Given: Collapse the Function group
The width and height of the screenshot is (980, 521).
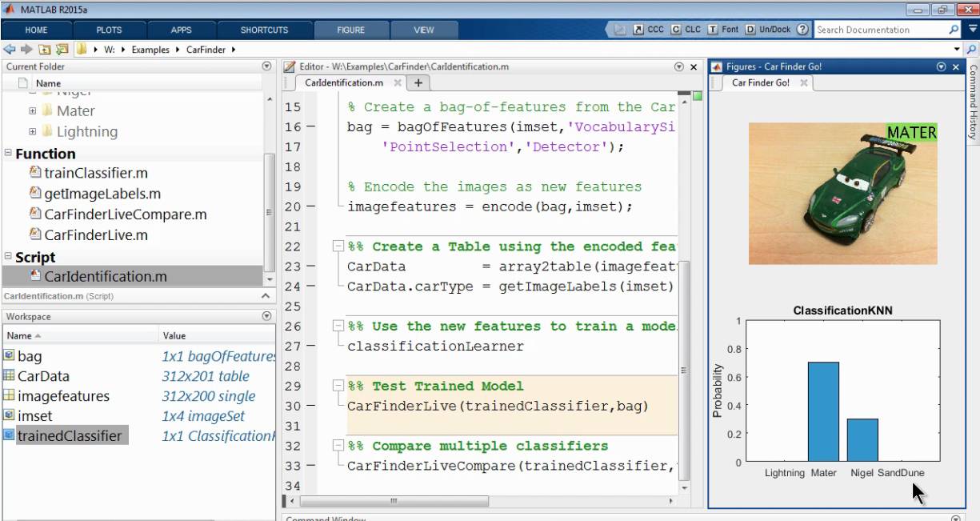Looking at the screenshot, I should click(x=8, y=154).
